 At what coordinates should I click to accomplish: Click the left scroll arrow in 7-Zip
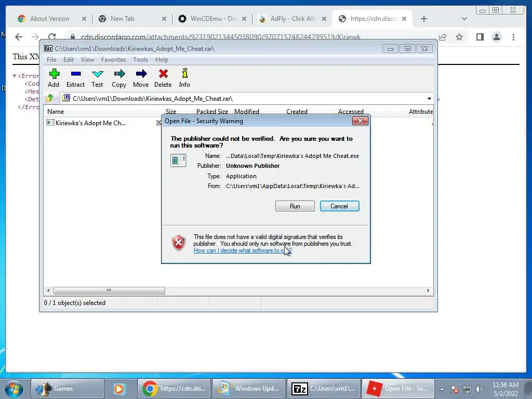tap(48, 291)
